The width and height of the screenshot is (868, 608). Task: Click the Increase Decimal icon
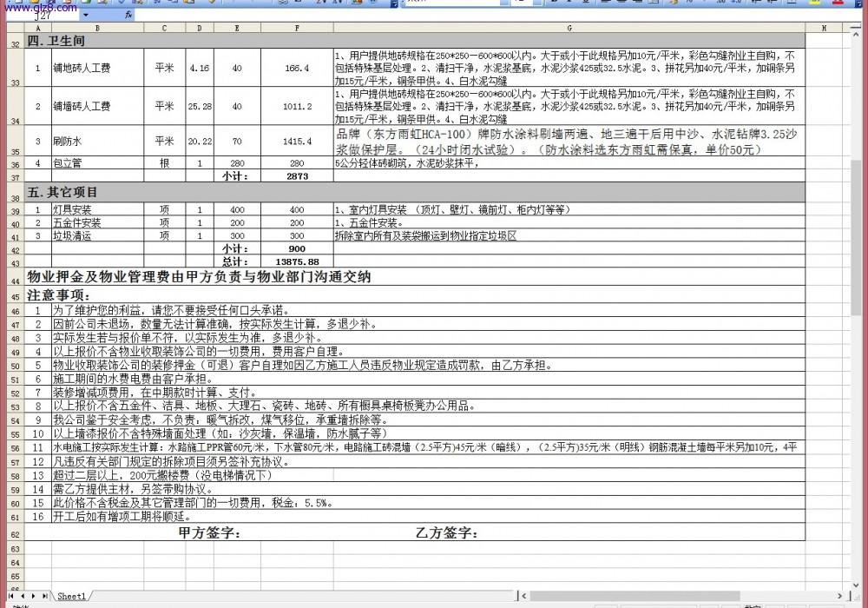click(720, 3)
